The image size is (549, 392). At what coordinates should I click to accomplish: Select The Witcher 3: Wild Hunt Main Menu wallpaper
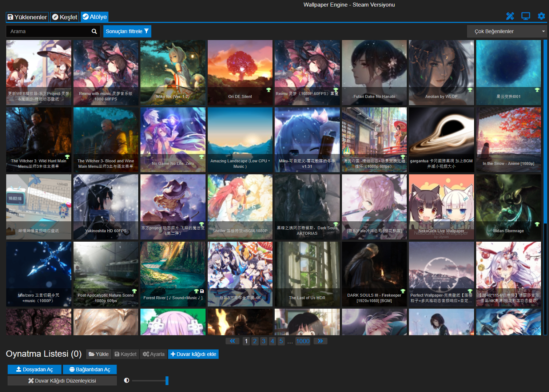point(39,140)
